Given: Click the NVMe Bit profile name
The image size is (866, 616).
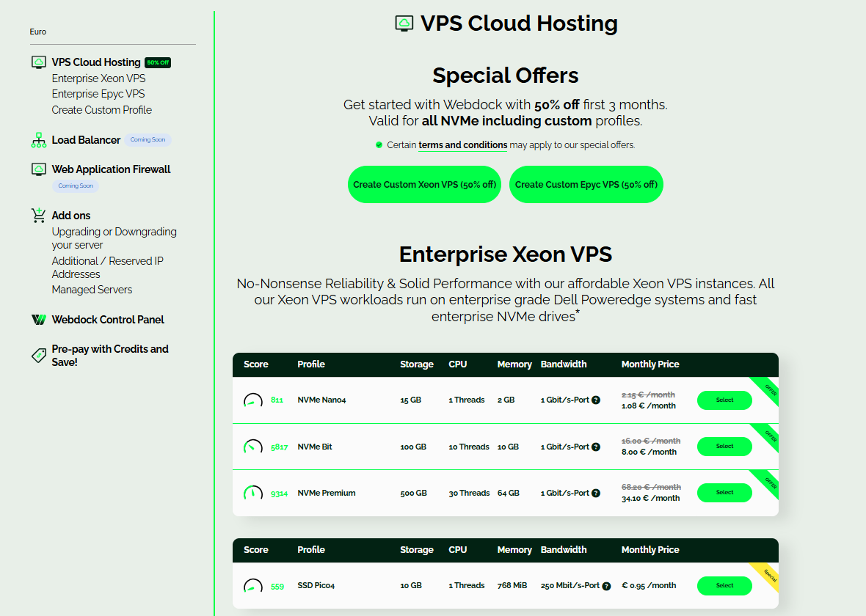Looking at the screenshot, I should point(315,447).
